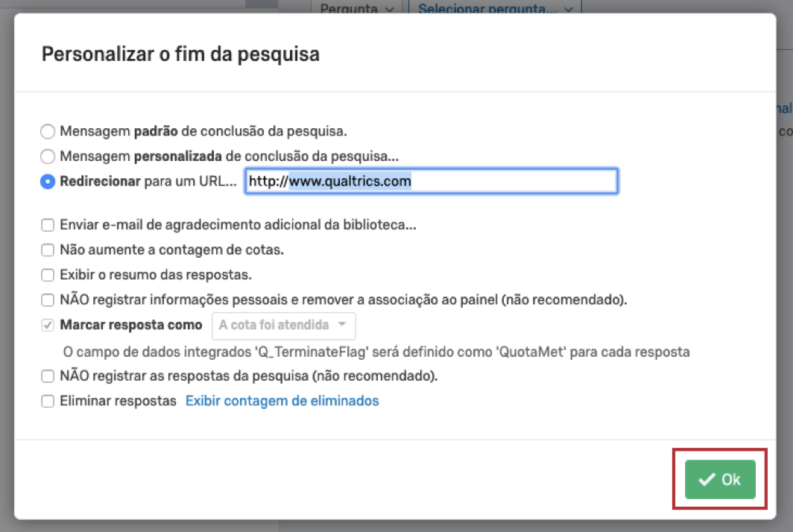Screen dimensions: 793x532
Task: Open the 'Pergunta' dropdown behind the dialog
Action: click(x=358, y=9)
